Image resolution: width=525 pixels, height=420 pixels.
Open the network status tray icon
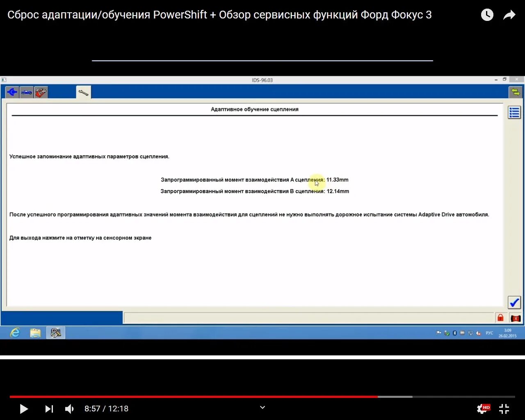470,333
